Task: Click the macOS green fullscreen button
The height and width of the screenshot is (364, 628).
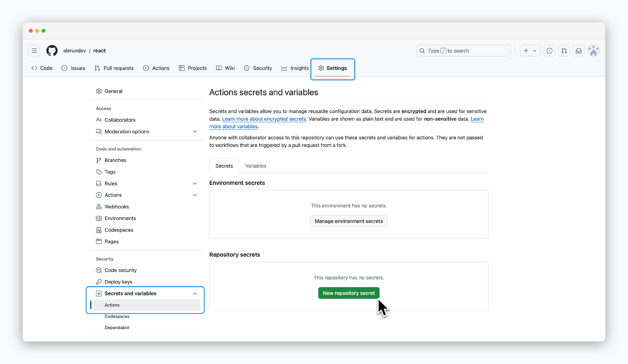Action: point(43,31)
